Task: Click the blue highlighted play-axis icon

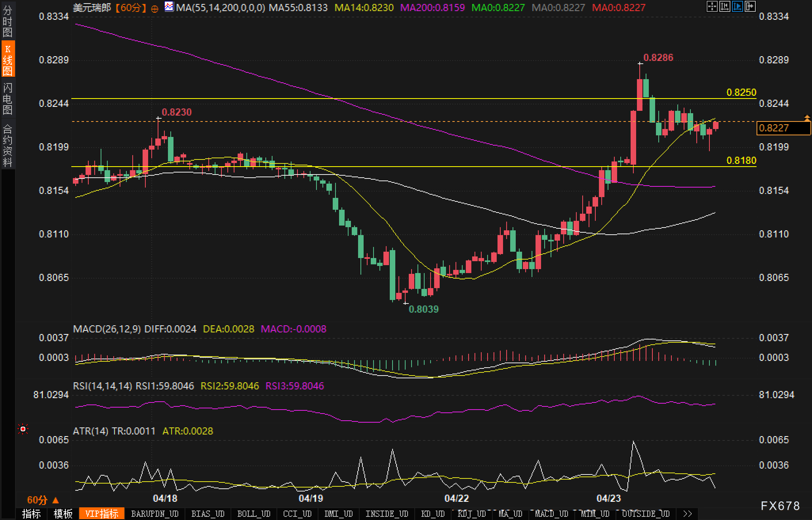Action: coord(737,6)
